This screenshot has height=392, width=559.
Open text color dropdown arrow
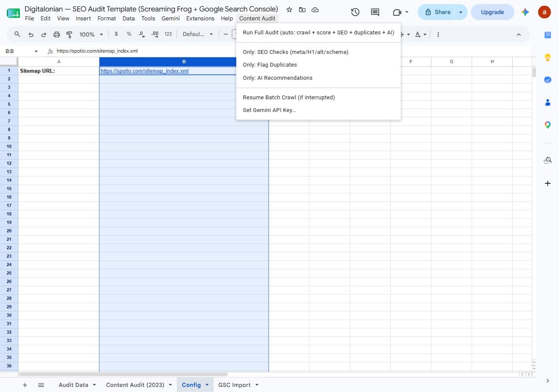425,34
